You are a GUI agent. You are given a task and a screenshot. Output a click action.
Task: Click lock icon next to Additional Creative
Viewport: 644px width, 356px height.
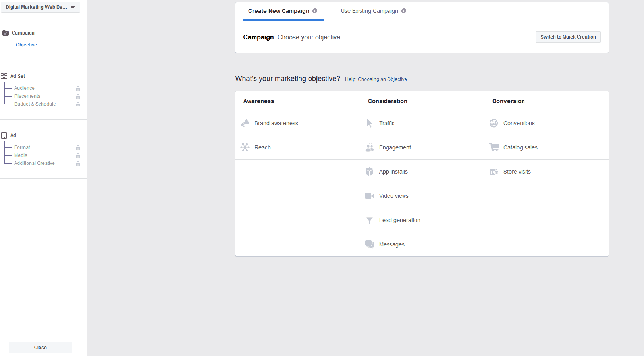pyautogui.click(x=78, y=163)
